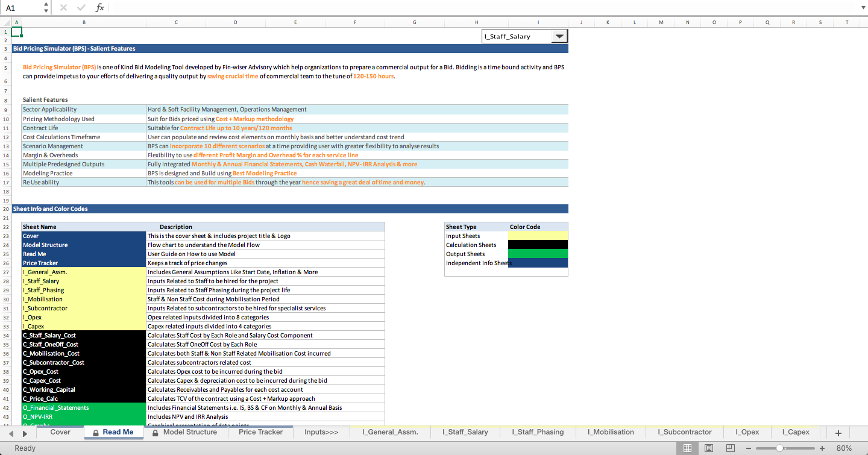
Task: Open the I_Staff_Salary dropdown list
Action: coord(559,36)
